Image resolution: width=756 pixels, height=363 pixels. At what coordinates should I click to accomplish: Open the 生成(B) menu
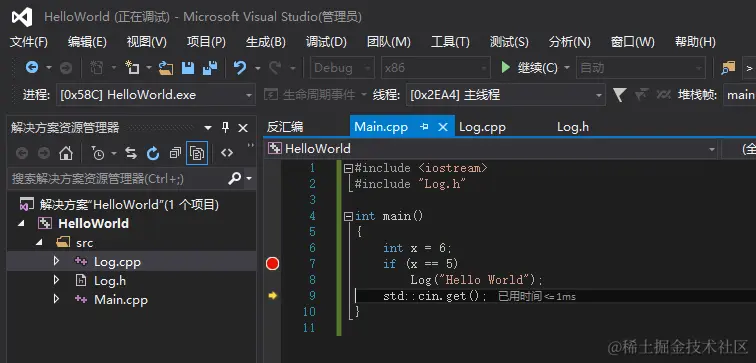pos(266,42)
